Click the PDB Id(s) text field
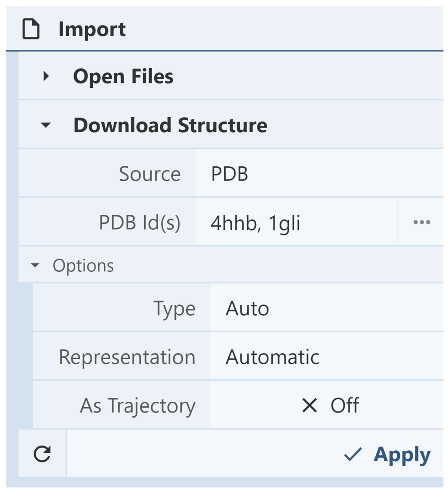The width and height of the screenshot is (448, 492). point(296,223)
